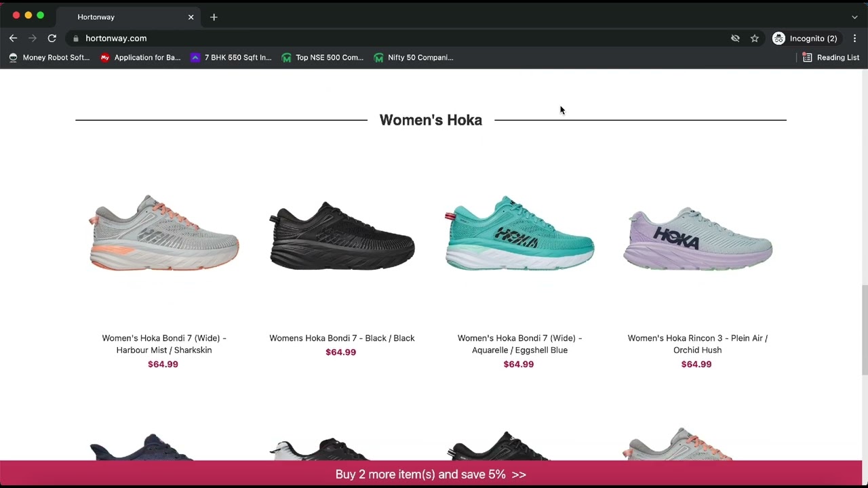Open a new tab with the plus icon
This screenshot has width=868, height=488.
(214, 17)
